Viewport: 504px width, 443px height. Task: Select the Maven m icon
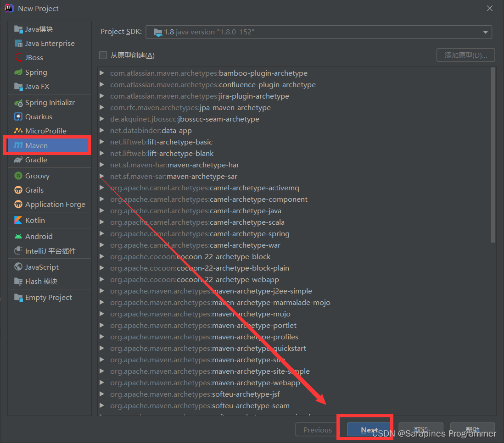click(x=18, y=145)
